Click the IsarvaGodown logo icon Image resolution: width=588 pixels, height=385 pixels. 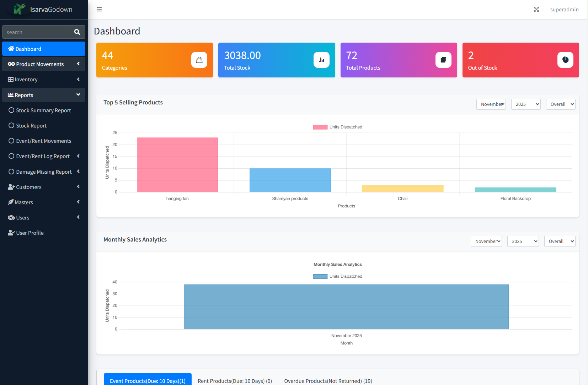click(20, 9)
